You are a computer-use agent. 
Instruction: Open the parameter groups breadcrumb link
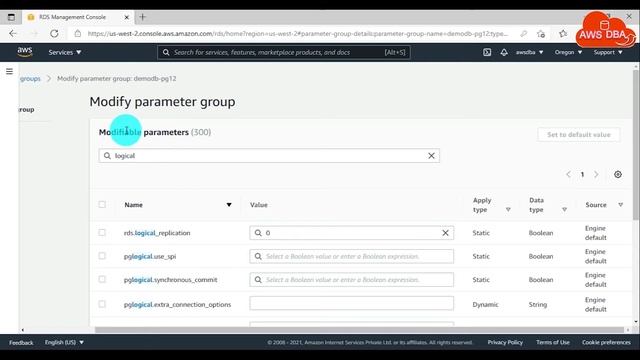[x=30, y=78]
